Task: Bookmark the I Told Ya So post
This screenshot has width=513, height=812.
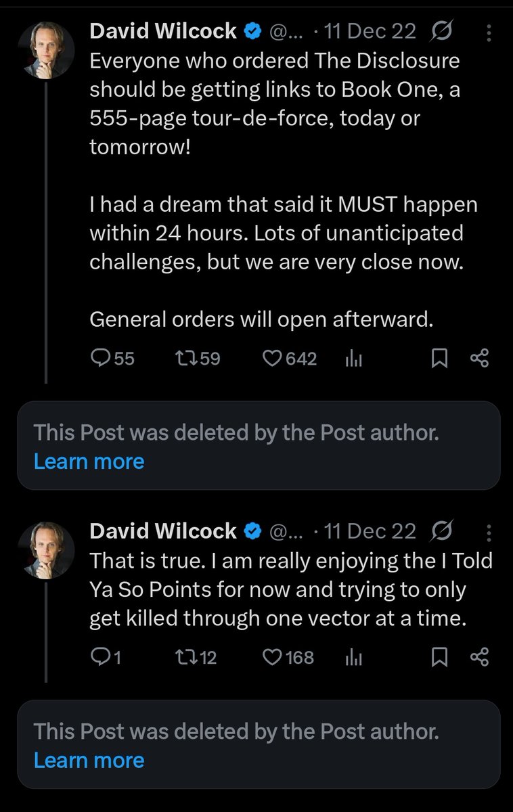Action: click(x=440, y=656)
